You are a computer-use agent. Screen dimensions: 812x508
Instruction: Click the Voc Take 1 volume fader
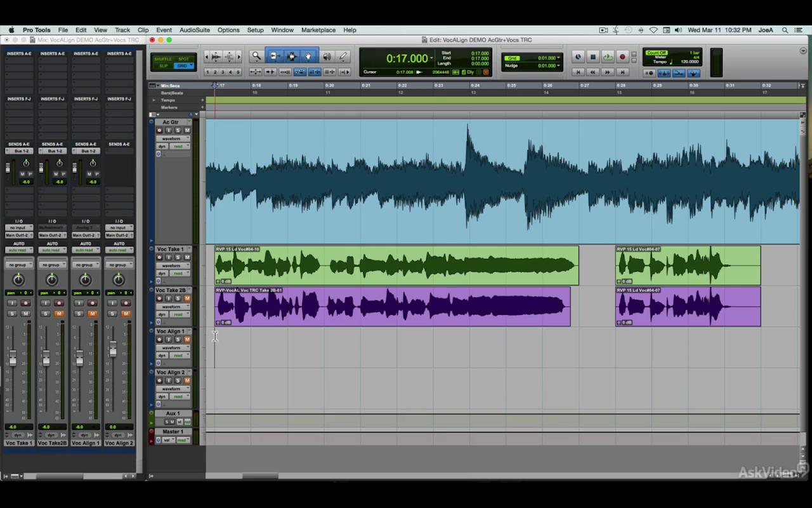tap(13, 359)
